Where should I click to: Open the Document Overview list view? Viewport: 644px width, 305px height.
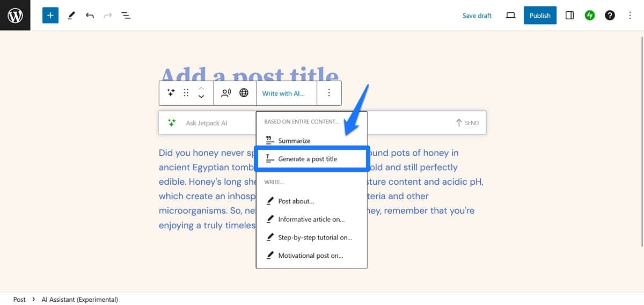[x=126, y=16]
